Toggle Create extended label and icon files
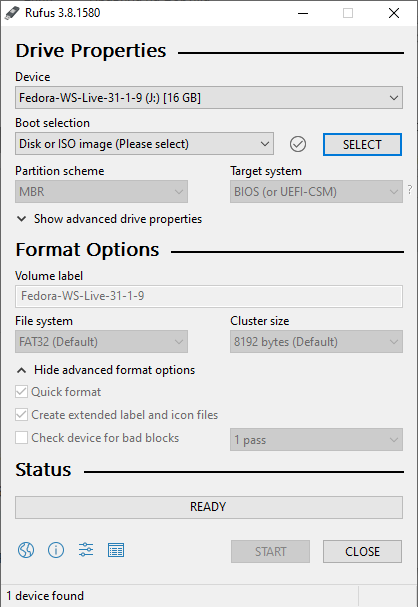This screenshot has width=418, height=607. point(21,415)
